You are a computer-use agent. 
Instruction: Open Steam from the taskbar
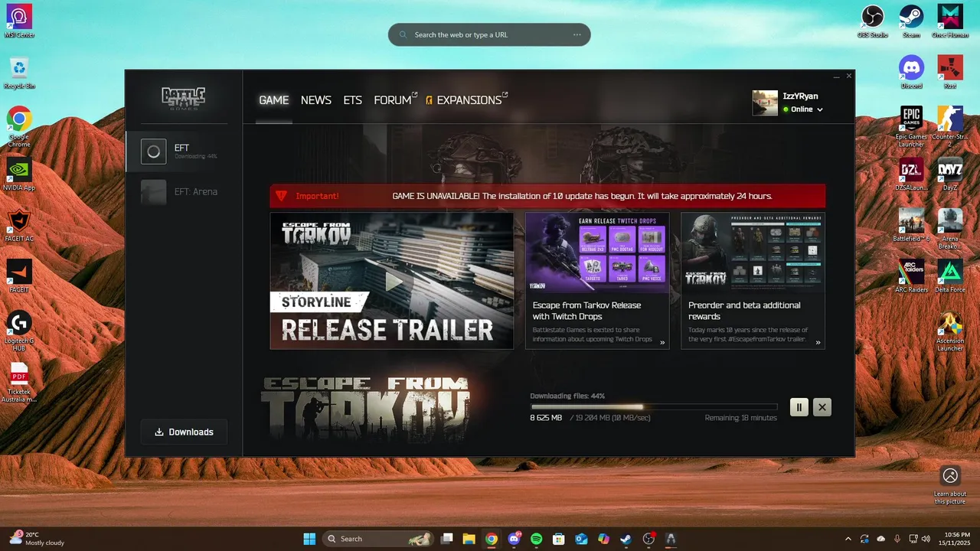tap(626, 539)
